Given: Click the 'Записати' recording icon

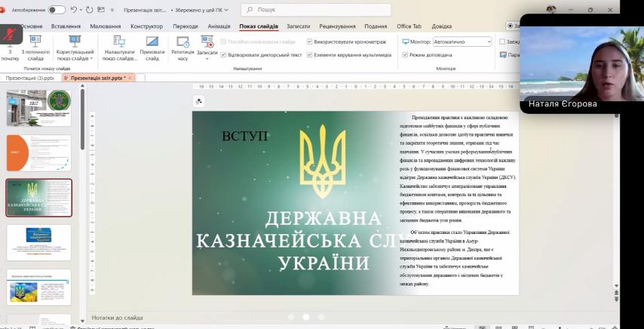Looking at the screenshot, I should pyautogui.click(x=207, y=41).
